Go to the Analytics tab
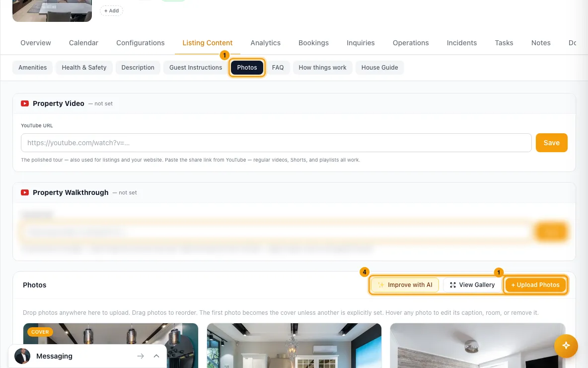This screenshot has height=368, width=588. click(266, 43)
